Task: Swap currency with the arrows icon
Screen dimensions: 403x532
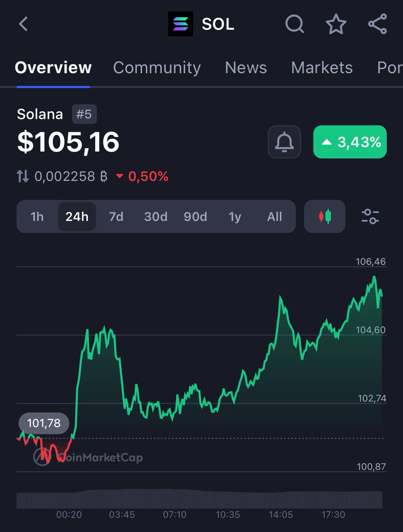Action: point(23,177)
